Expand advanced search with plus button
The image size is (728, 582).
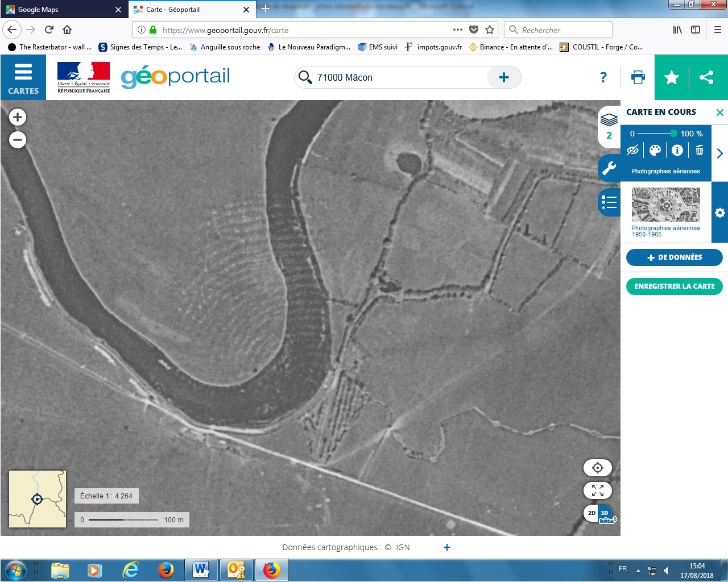(504, 77)
